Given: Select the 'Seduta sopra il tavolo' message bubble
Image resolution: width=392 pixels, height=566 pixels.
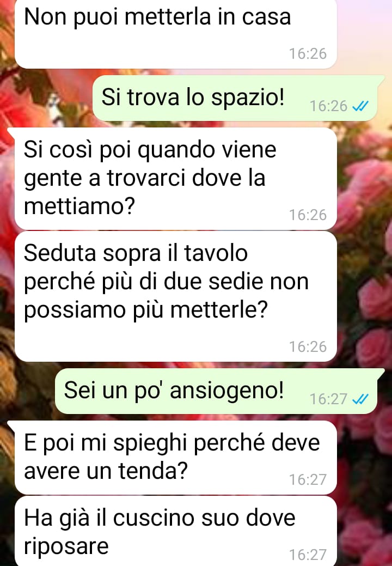Looking at the screenshot, I should point(176,296).
